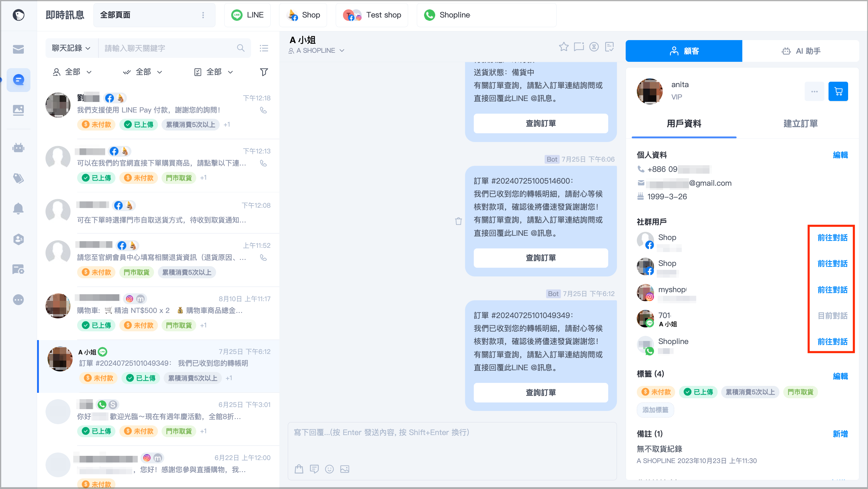This screenshot has width=868, height=489.
Task: Click the 未付款 tag in 標籤 section
Action: [656, 392]
